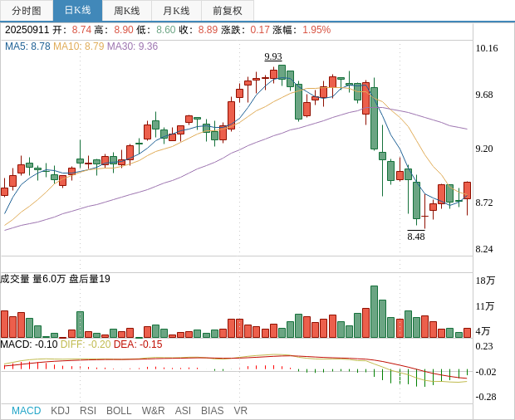Screen dimensions: 515x420
Task: Switch to the KDJ indicator
Action: click(x=60, y=411)
